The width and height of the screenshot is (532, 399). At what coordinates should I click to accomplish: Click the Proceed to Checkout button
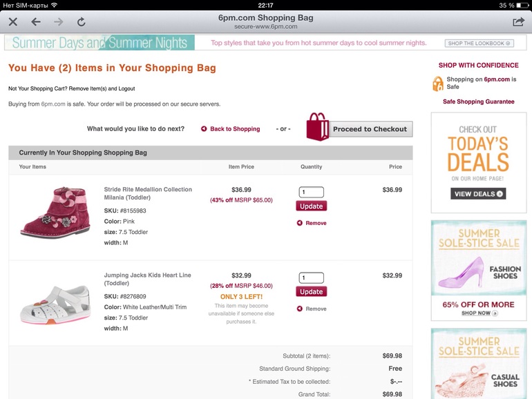pyautogui.click(x=370, y=129)
